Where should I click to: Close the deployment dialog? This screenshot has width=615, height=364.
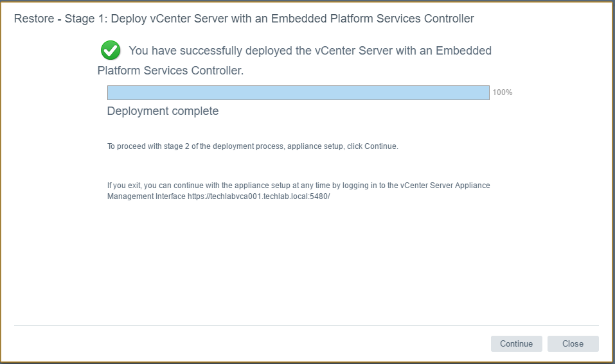coord(573,343)
